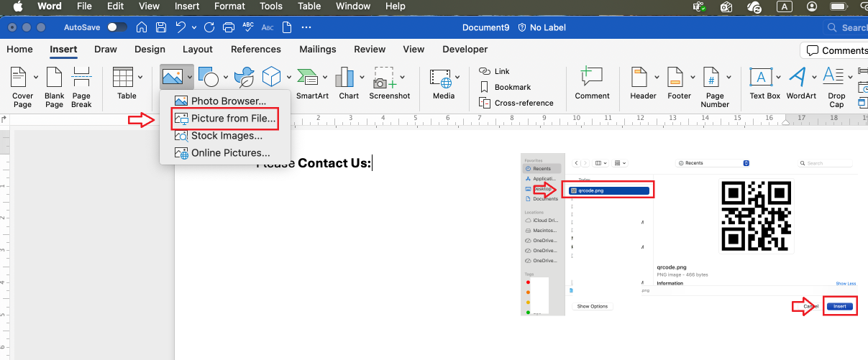Click the New blank document icon

287,27
